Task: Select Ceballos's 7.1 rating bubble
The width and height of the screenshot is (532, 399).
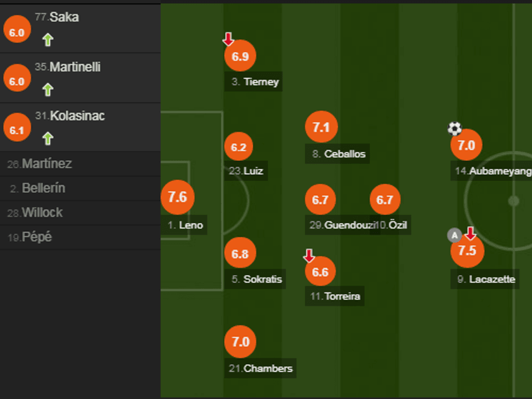Action: coord(321,128)
